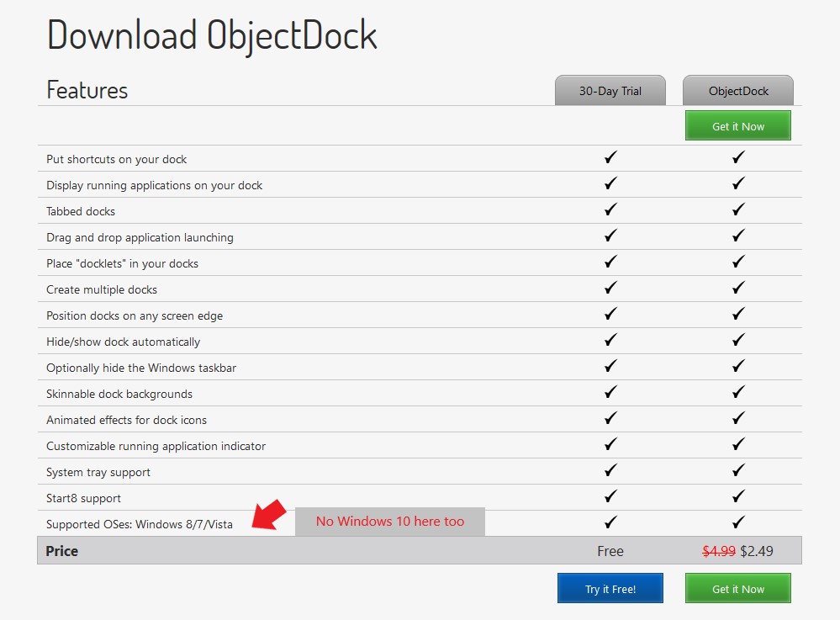Click 30-Day Trial checkmark for Put shortcuts on your dock

click(610, 157)
